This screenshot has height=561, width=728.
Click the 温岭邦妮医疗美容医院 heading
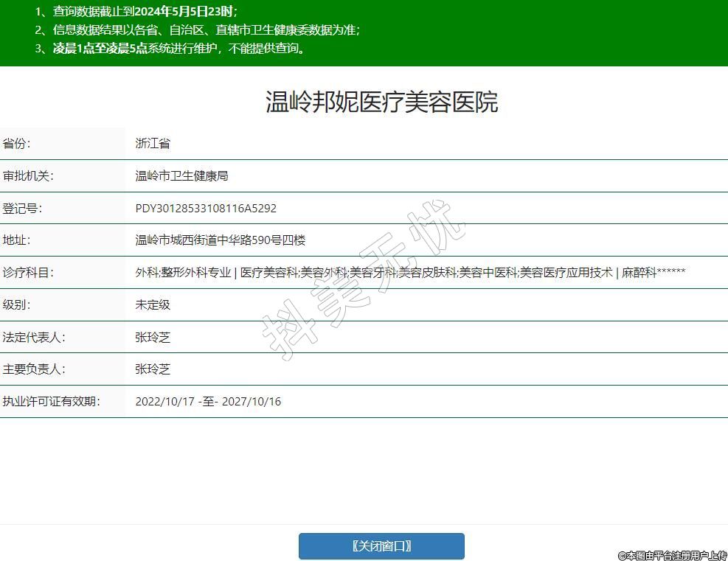point(381,102)
